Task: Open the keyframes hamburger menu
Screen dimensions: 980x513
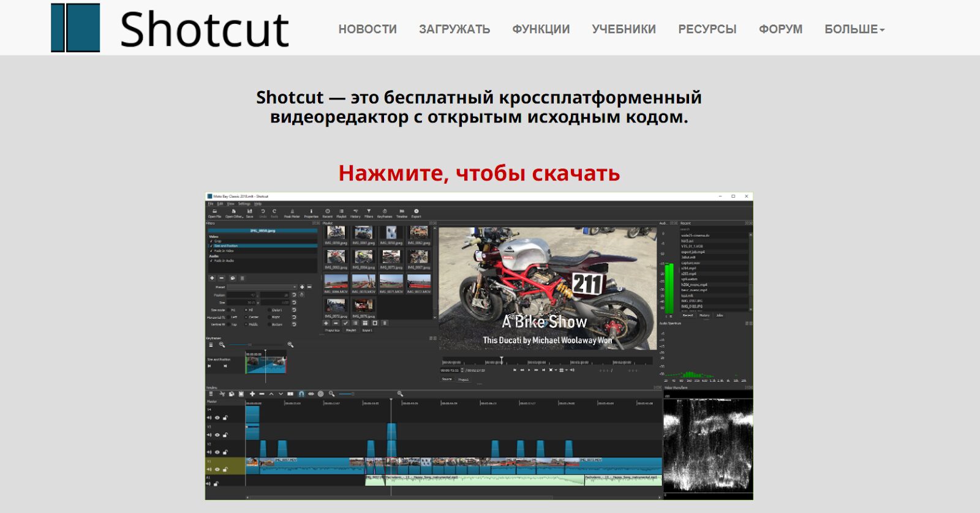Action: coord(211,345)
